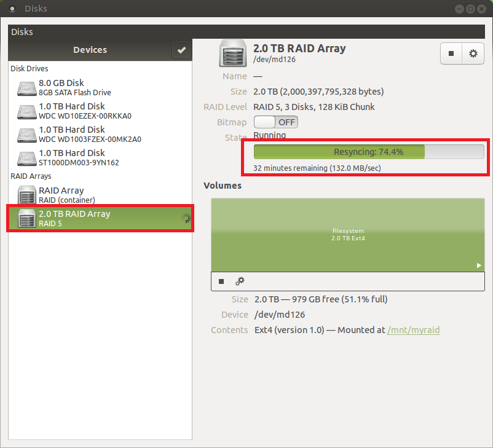Click the WD1003FZEX hard disk icon
This screenshot has height=448, width=493.
click(x=26, y=135)
